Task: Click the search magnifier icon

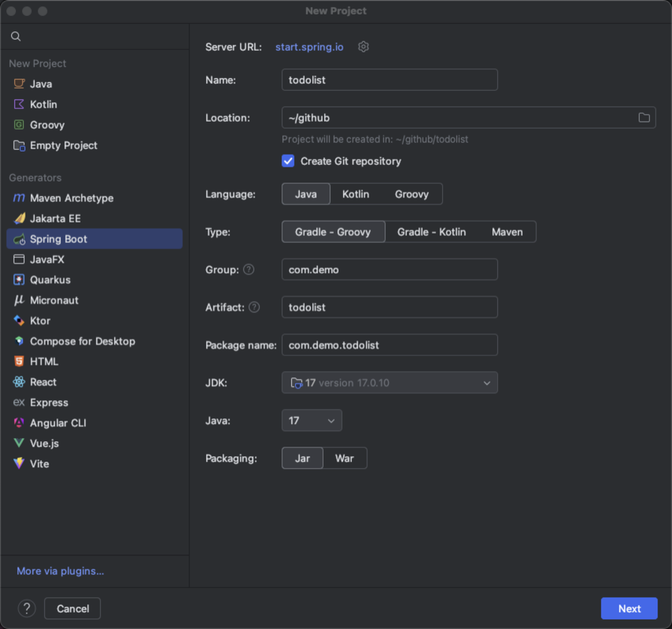Action: (x=16, y=37)
